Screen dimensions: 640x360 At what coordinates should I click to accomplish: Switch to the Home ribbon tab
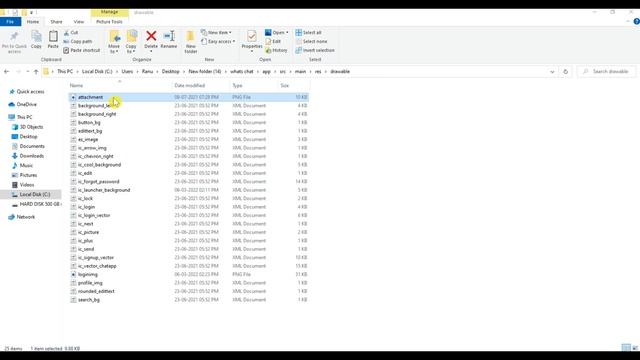click(33, 22)
